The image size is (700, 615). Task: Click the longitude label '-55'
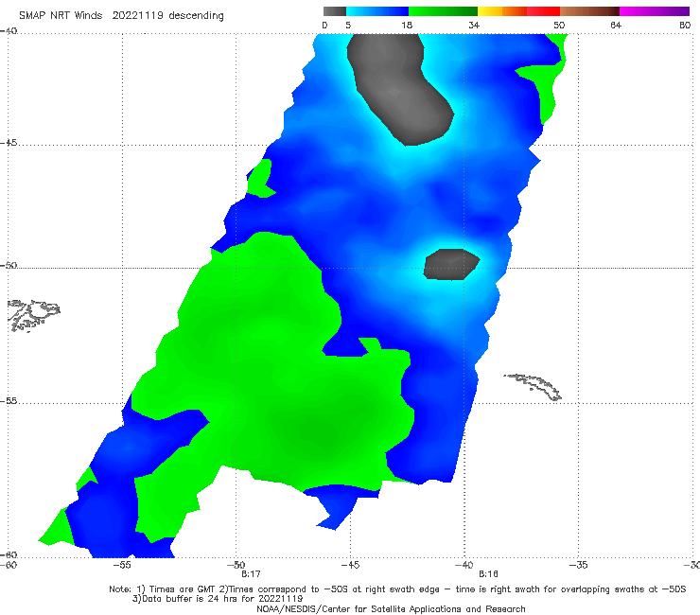(x=122, y=565)
